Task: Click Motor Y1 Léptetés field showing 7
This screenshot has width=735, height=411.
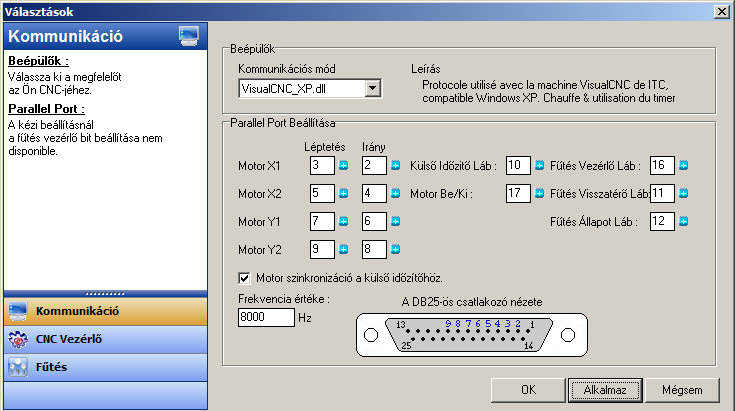Action: (322, 222)
